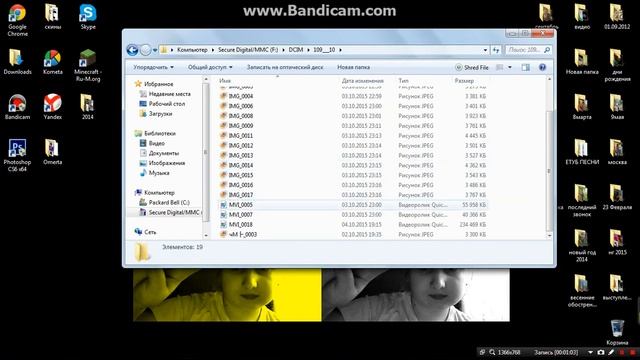
Task: Click Новая папка toolbar button
Action: pyautogui.click(x=353, y=67)
